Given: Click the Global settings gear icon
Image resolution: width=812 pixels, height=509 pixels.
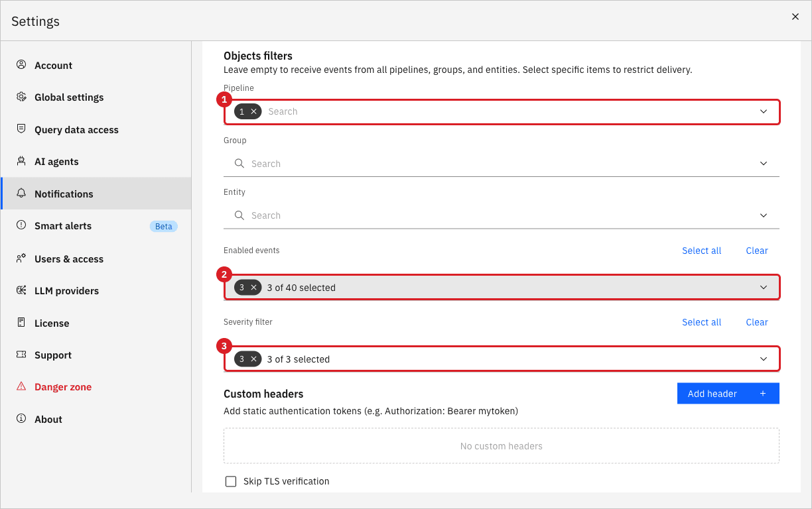Looking at the screenshot, I should [21, 97].
